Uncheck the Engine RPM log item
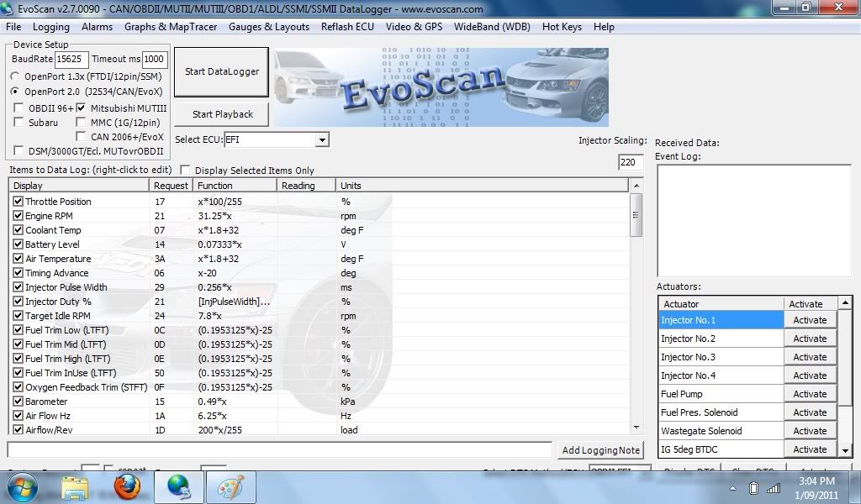 click(x=18, y=216)
